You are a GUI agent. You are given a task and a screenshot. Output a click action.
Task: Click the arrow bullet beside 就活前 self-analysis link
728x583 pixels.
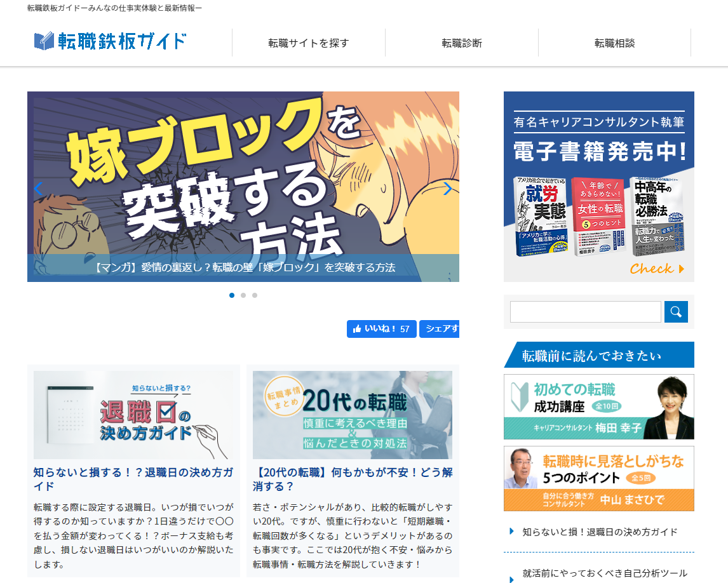point(511,579)
